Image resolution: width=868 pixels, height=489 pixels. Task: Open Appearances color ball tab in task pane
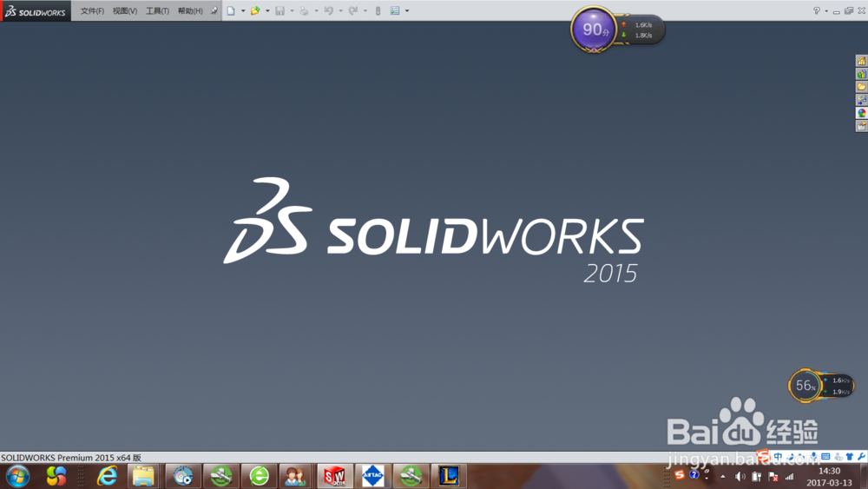coord(861,113)
